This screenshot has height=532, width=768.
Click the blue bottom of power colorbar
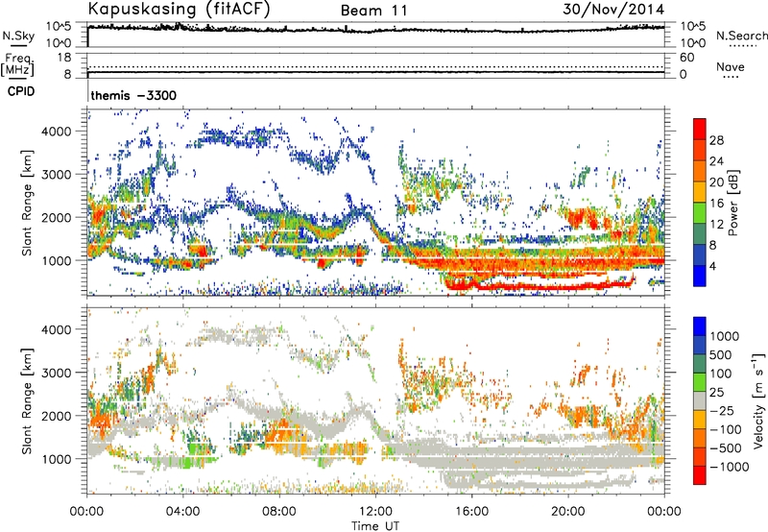[700, 277]
